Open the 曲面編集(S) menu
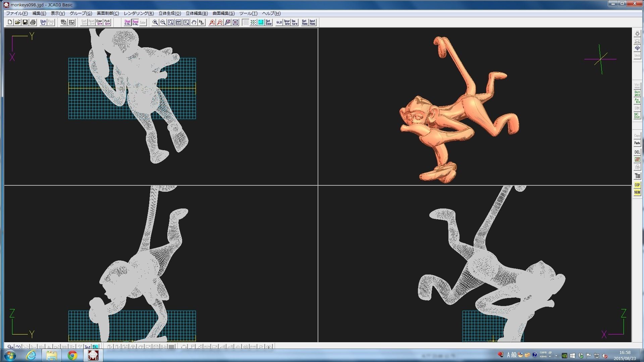Viewport: 644px width, 362px height. click(223, 13)
